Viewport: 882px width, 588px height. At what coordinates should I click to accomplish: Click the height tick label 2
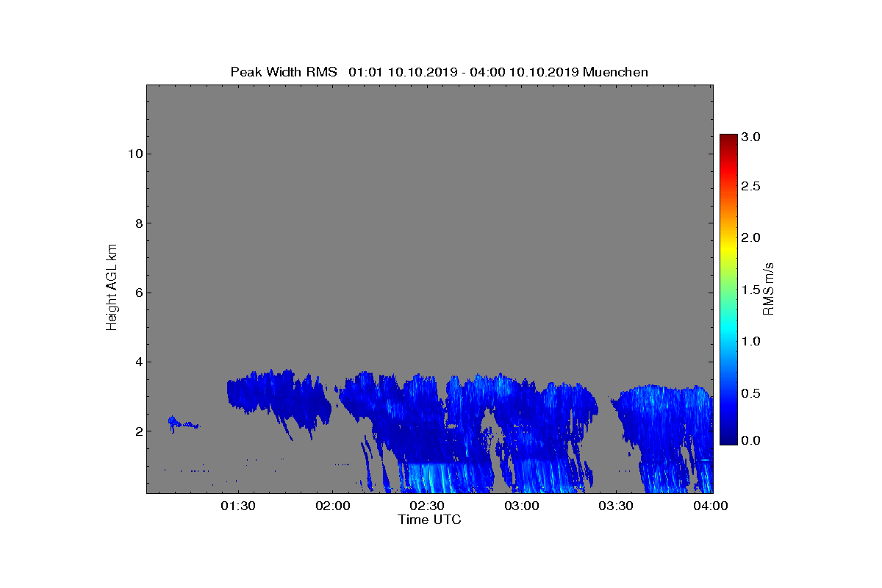[137, 431]
